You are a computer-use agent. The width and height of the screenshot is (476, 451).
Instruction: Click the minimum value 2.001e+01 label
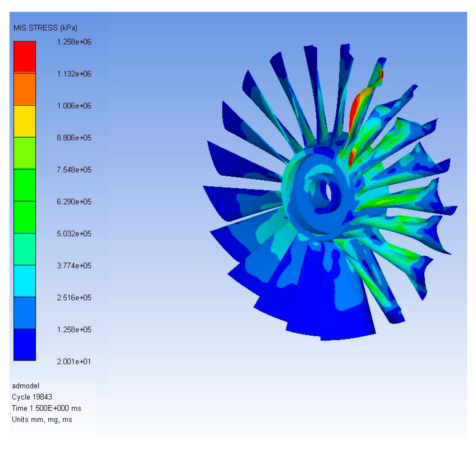pos(74,362)
